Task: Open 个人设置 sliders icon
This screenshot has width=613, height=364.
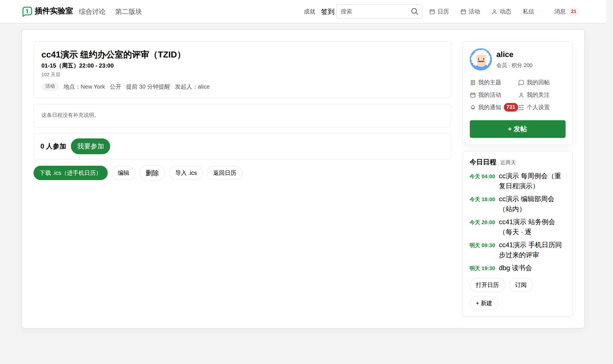Action: [522, 107]
